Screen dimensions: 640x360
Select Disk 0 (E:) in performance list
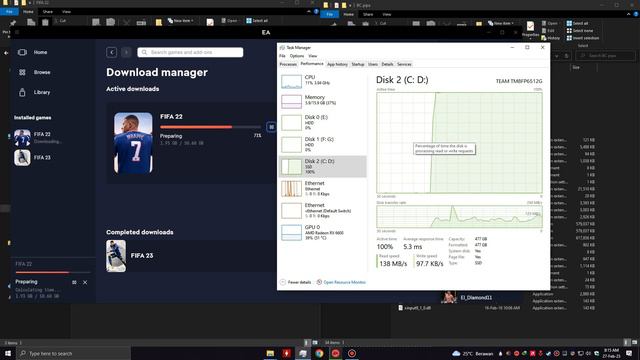(x=322, y=122)
